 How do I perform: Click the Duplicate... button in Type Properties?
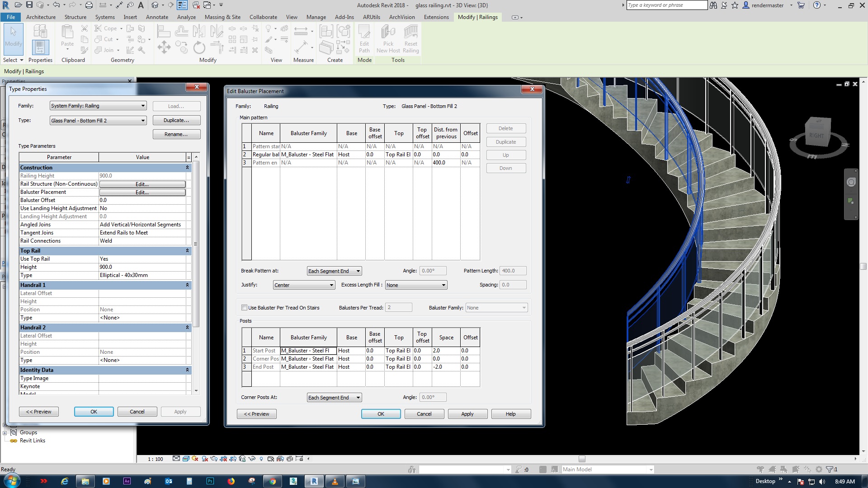(176, 120)
